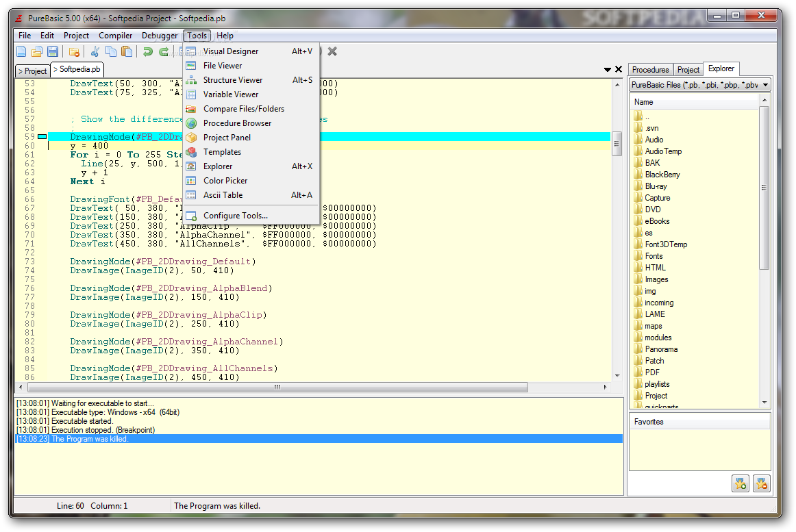Choose Compare Files/Folders tool
Screen dimensions: 796x532
click(x=251, y=109)
